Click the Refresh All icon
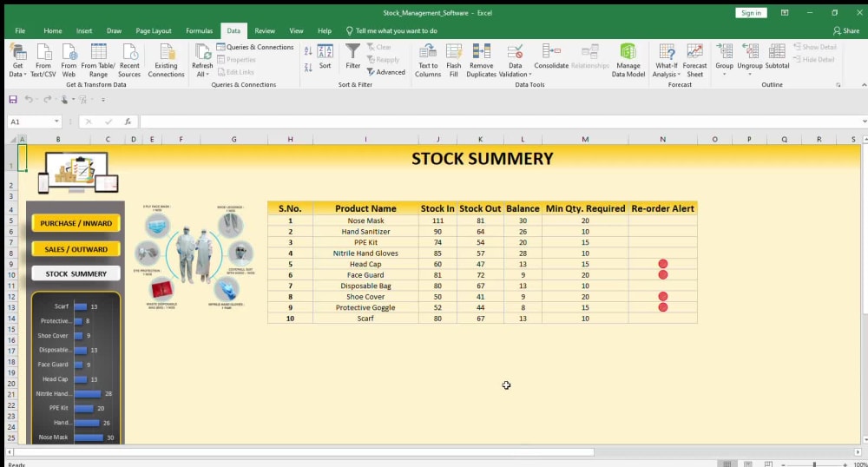 (202, 52)
